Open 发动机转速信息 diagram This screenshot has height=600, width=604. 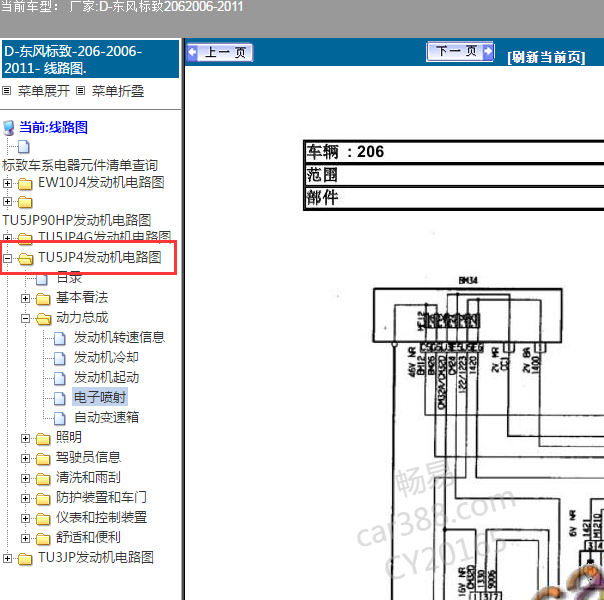coord(119,337)
